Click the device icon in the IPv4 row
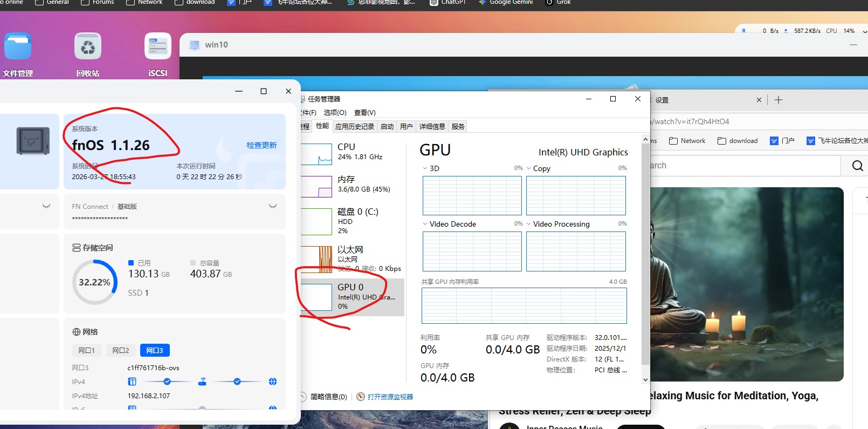Image resolution: width=868 pixels, height=429 pixels. click(x=132, y=382)
